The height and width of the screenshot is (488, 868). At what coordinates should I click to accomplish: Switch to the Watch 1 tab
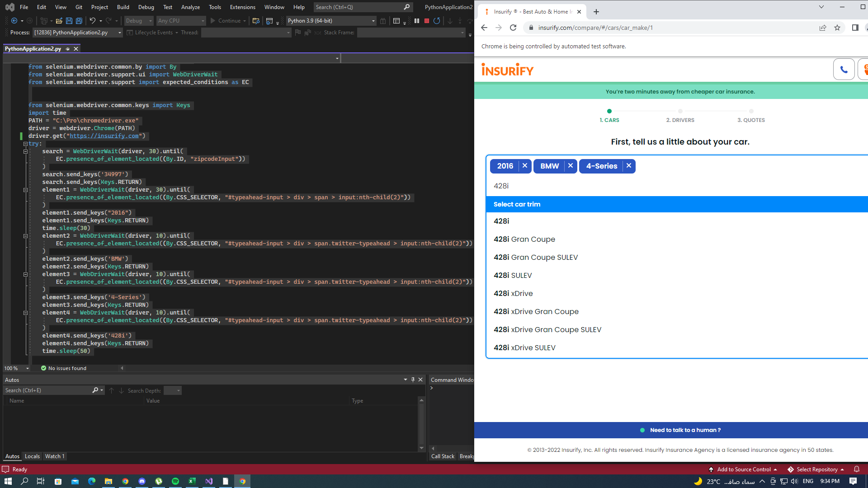point(55,456)
